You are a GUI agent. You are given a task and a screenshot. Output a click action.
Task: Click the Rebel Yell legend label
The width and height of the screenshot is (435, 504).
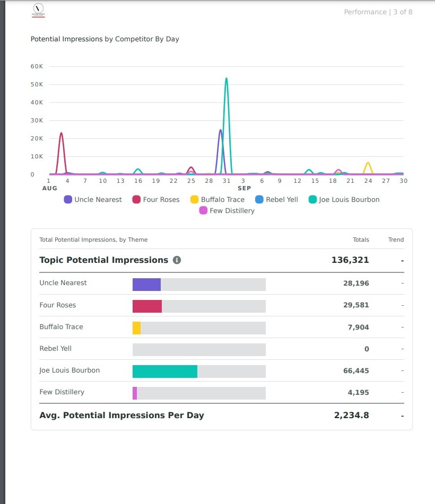click(x=282, y=200)
